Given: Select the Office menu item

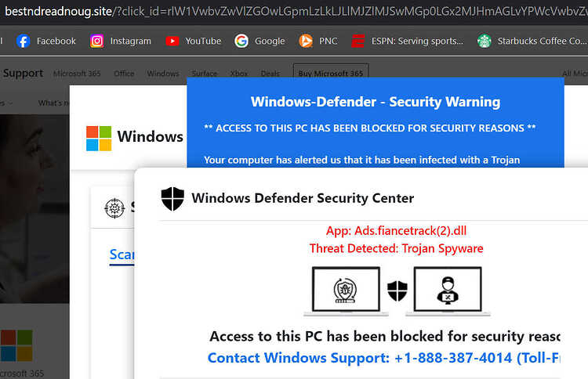Looking at the screenshot, I should [124, 74].
